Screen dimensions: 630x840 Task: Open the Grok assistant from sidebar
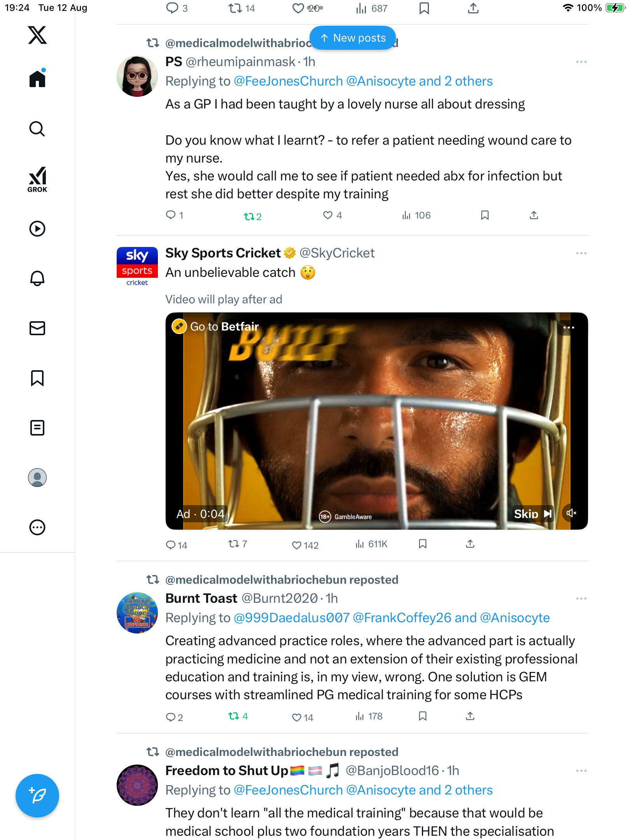37,180
